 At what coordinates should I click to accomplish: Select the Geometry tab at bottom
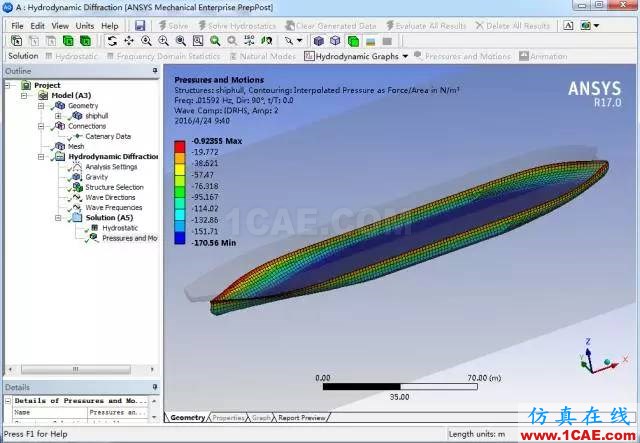coord(187,418)
